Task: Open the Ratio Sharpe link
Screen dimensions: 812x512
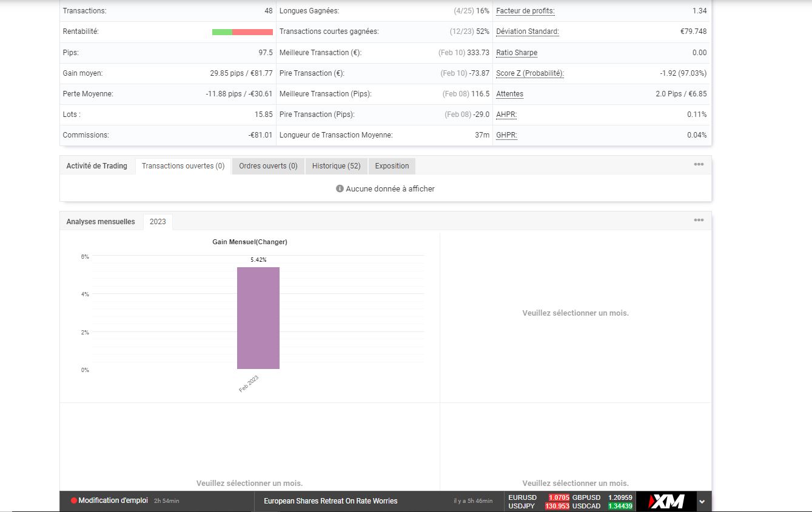Action: [517, 53]
